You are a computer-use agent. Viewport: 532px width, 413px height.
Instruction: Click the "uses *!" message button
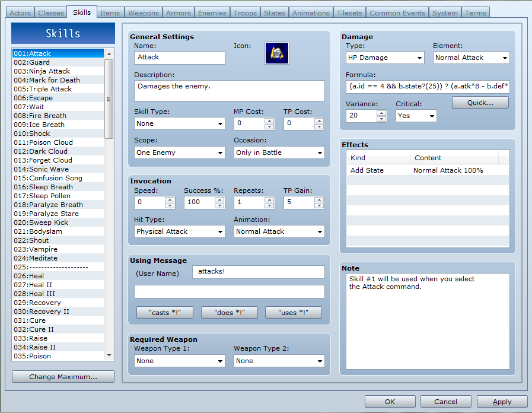[x=294, y=313]
